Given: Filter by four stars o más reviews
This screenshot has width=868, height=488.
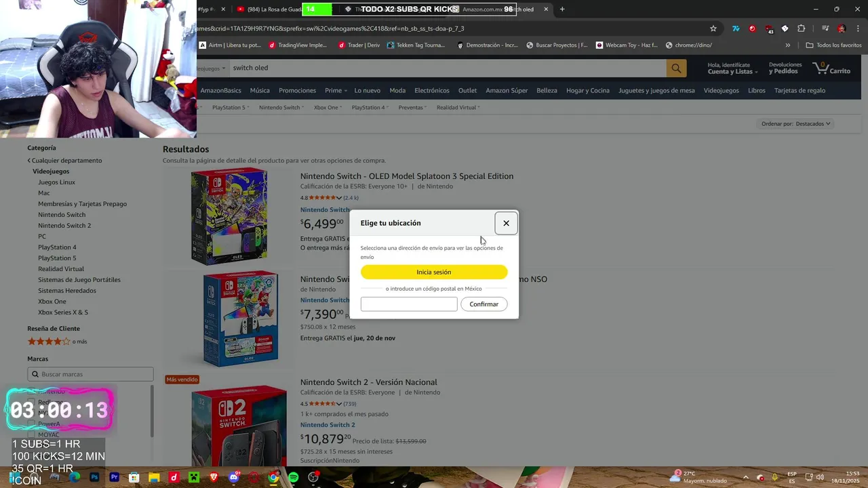Looking at the screenshot, I should (x=57, y=342).
